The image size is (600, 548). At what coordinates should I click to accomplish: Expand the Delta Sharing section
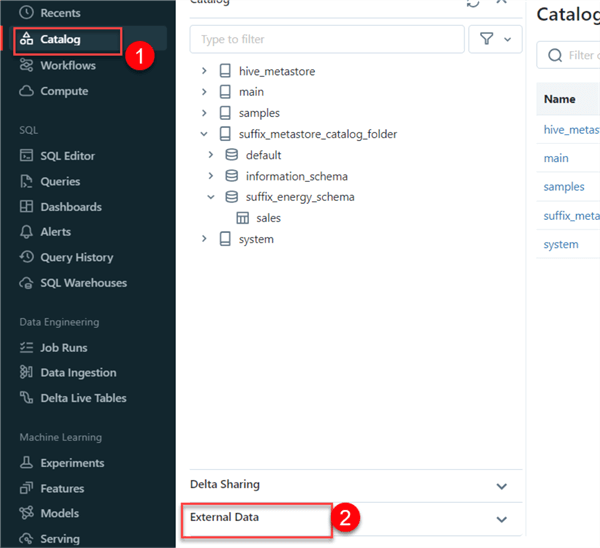(501, 485)
